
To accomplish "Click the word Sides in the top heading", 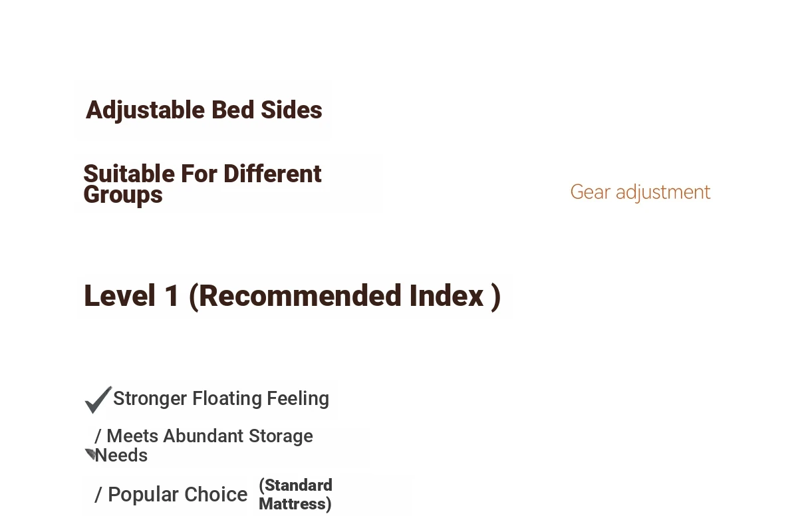I will pos(291,110).
